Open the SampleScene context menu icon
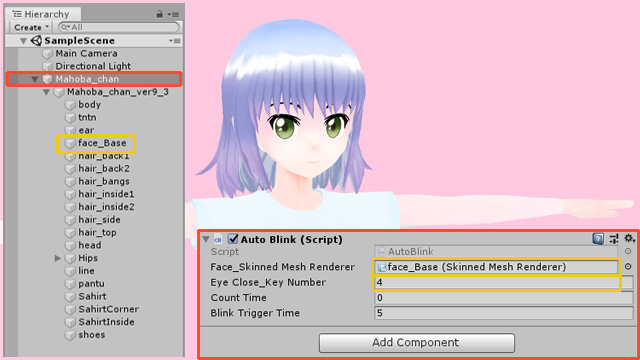The height and width of the screenshot is (360, 640). pos(175,41)
